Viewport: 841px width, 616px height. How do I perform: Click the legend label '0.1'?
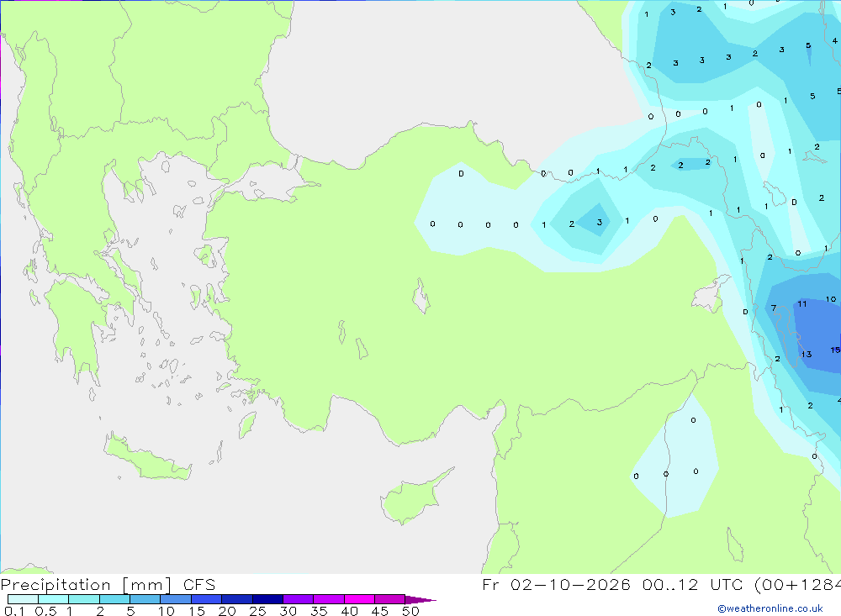14,611
